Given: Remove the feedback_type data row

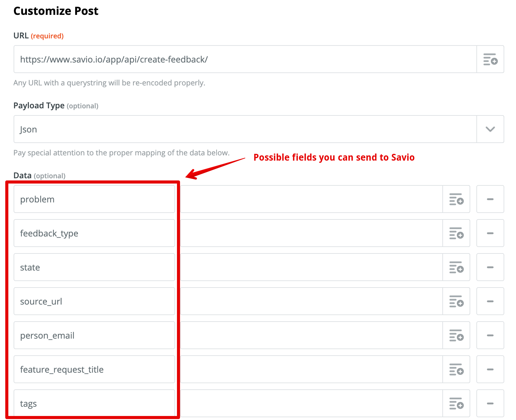Looking at the screenshot, I should 490,233.
